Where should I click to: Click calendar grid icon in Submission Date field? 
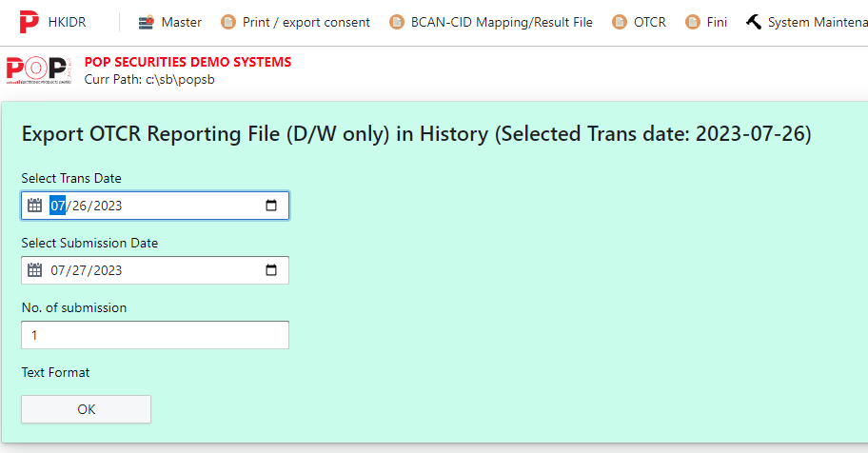pos(35,270)
